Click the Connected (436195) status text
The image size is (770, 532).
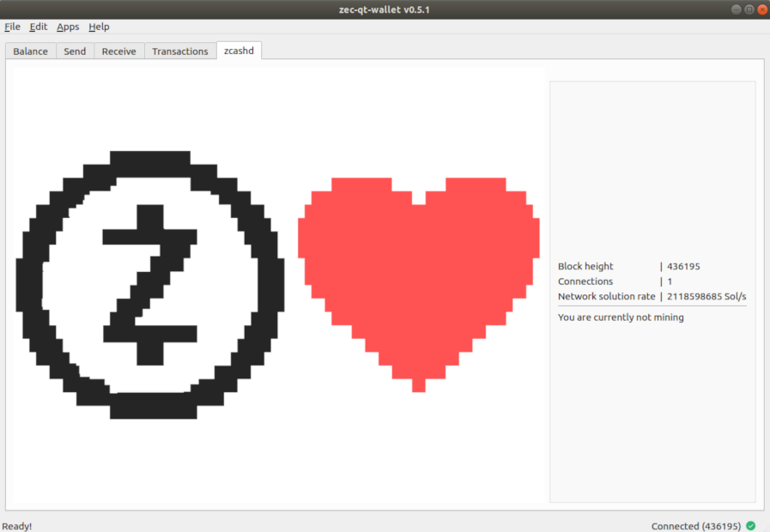click(x=695, y=526)
